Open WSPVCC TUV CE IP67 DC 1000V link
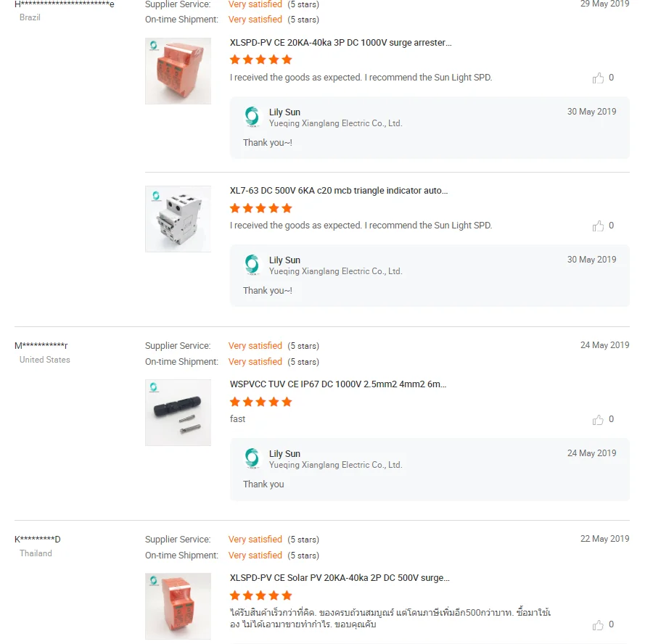 coord(338,384)
